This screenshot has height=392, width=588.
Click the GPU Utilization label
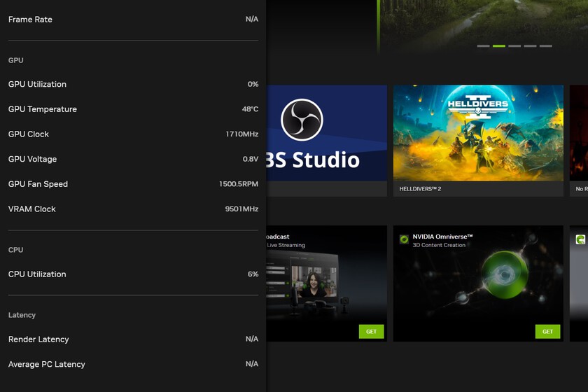[x=37, y=84]
